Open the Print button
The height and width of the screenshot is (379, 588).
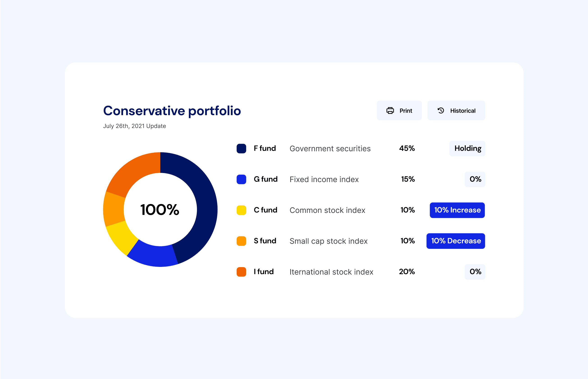(399, 111)
